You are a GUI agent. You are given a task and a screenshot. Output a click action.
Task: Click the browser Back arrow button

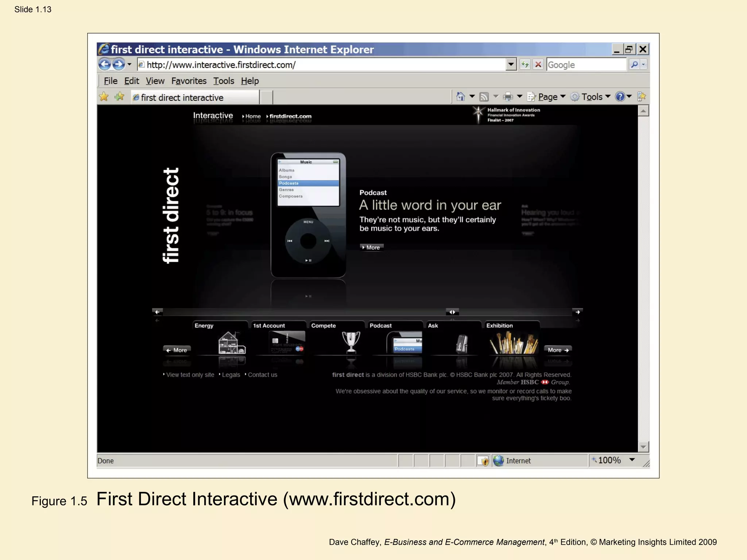point(105,65)
